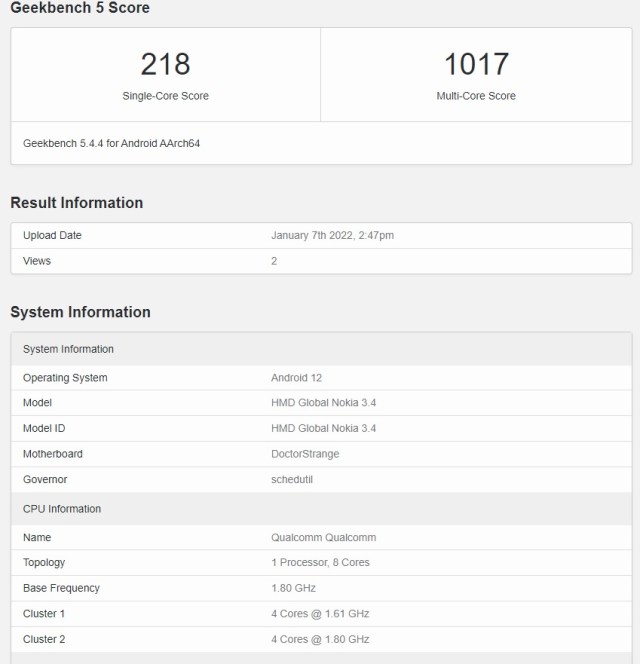Click the CPU Information table header
640x664 pixels.
pos(62,509)
